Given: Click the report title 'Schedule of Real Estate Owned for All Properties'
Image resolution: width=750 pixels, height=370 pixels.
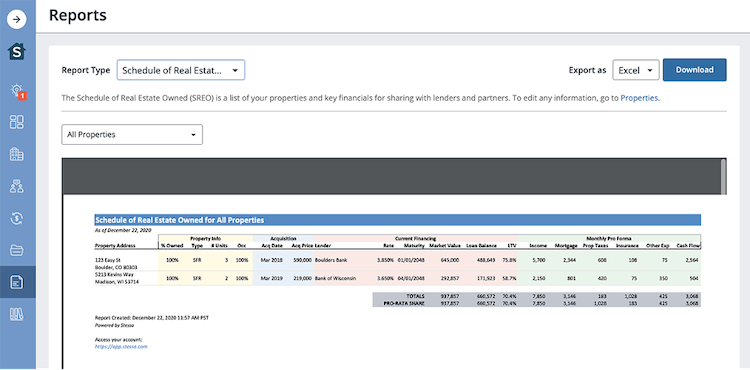Looking at the screenshot, I should (x=179, y=220).
